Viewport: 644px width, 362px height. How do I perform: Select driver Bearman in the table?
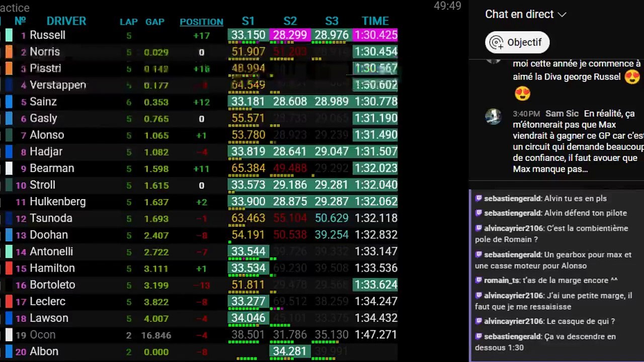click(x=52, y=168)
